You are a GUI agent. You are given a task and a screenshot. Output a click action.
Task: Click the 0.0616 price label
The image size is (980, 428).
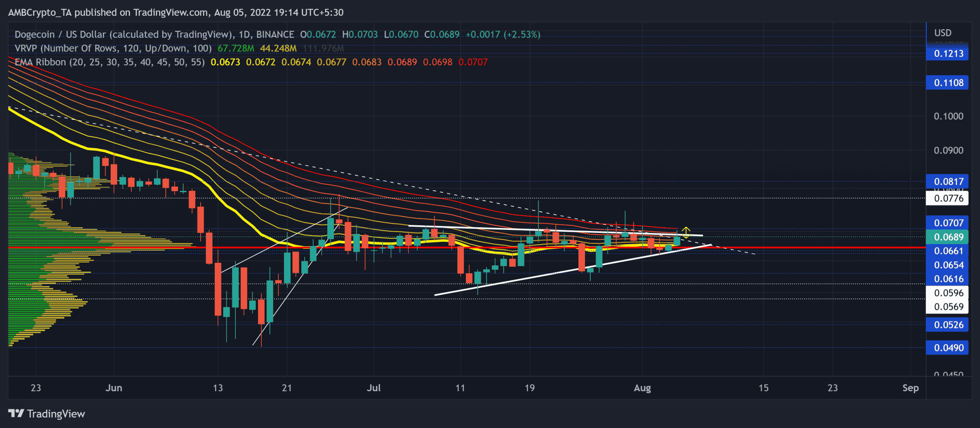947,279
